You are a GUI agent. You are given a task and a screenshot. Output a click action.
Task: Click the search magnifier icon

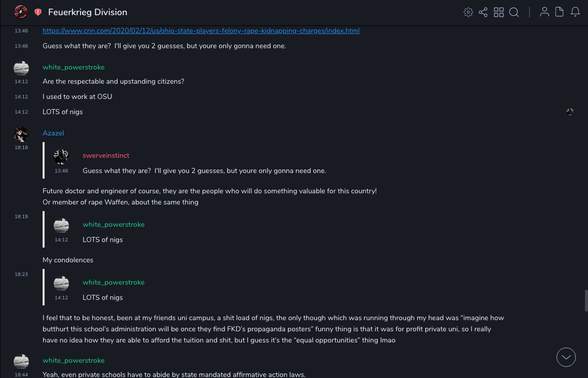514,12
